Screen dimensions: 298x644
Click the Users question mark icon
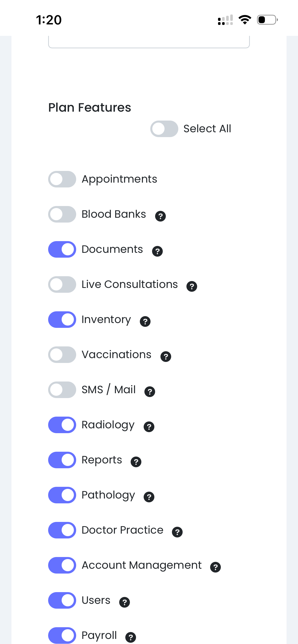(125, 602)
